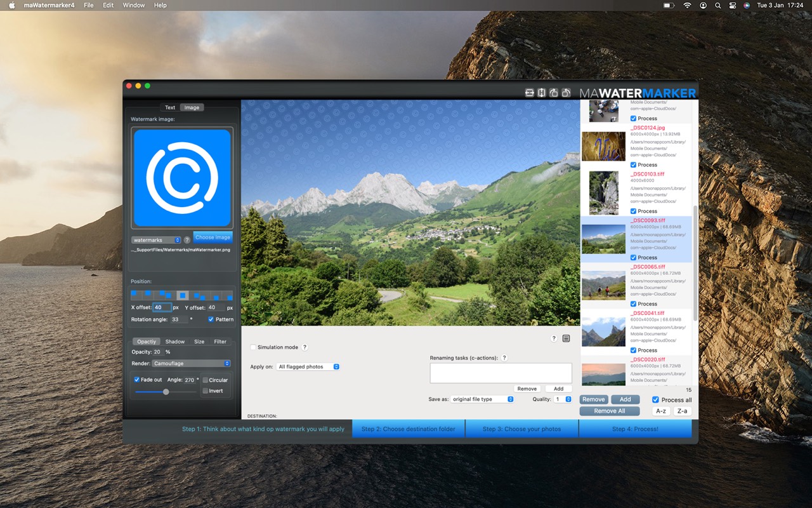The image size is (812, 508).
Task: Click Remove under Renaming tasks
Action: pos(527,389)
